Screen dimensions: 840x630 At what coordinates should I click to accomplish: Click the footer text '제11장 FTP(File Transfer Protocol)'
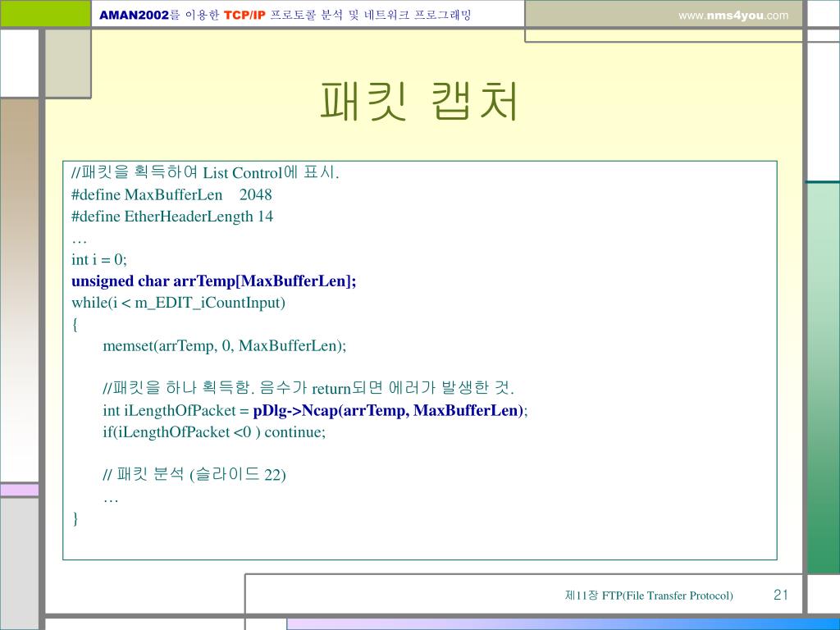pyautogui.click(x=649, y=596)
